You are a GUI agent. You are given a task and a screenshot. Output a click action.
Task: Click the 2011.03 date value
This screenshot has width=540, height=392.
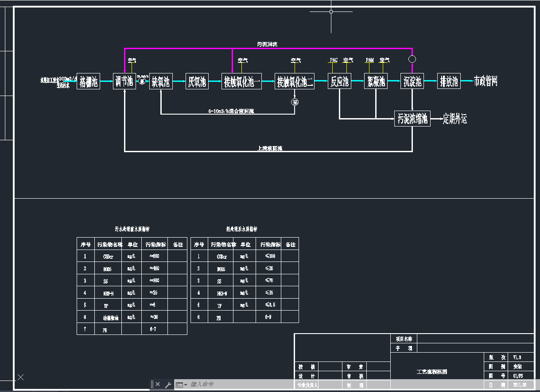[520, 385]
